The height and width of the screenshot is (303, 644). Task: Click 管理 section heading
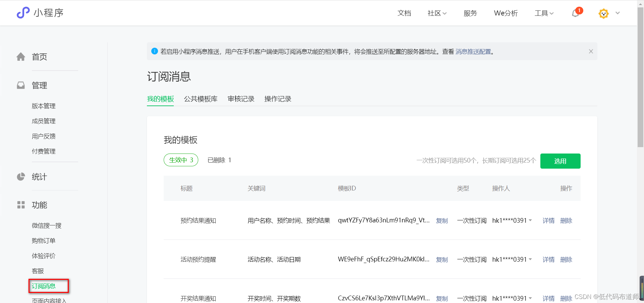[x=39, y=85]
